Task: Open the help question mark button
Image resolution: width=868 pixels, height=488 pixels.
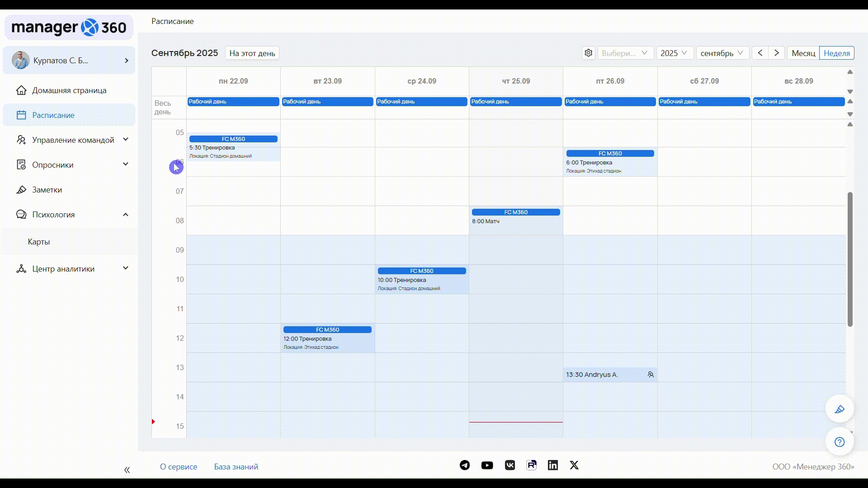Action: coord(840,442)
